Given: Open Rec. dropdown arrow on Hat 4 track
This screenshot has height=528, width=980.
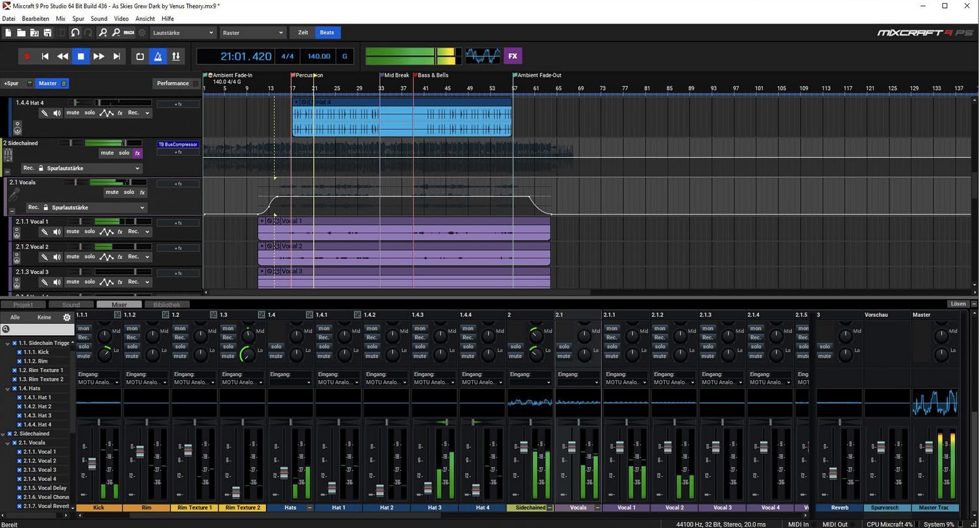Looking at the screenshot, I should (x=147, y=113).
